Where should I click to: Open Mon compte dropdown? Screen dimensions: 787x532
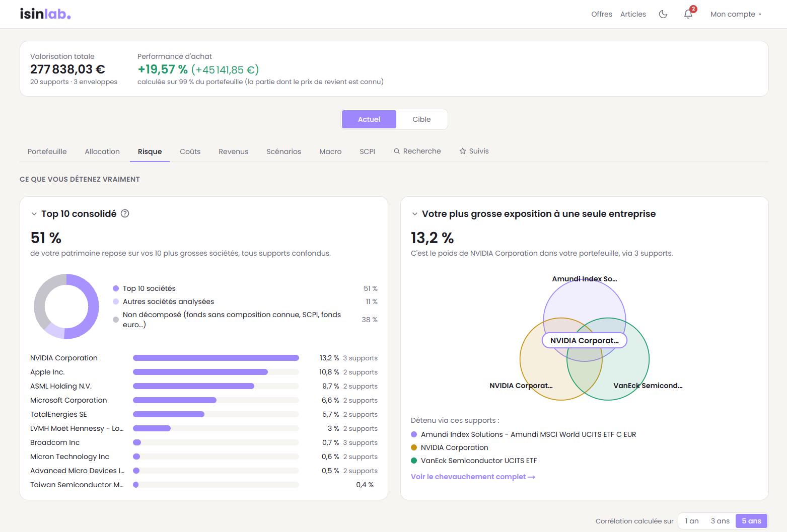point(736,14)
